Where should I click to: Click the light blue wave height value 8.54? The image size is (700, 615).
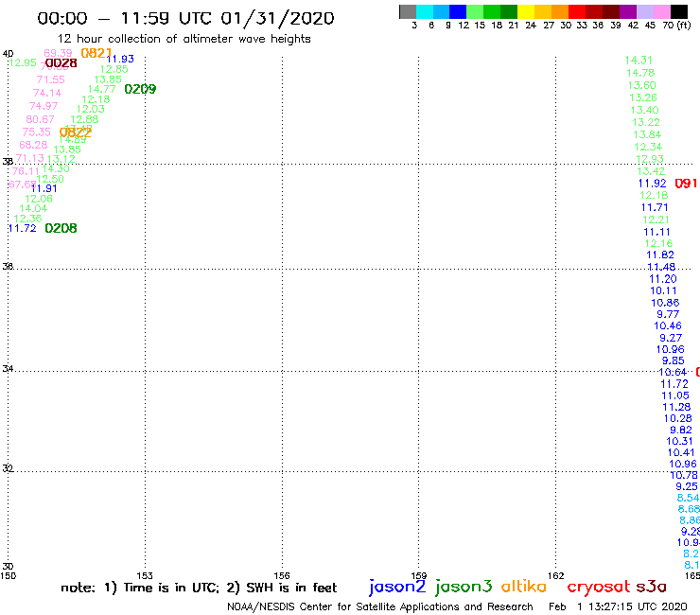(688, 498)
